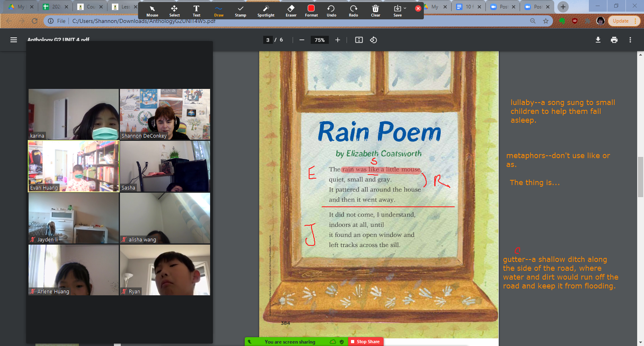Stop the Zoom screen share
This screenshot has width=644, height=346.
click(366, 342)
